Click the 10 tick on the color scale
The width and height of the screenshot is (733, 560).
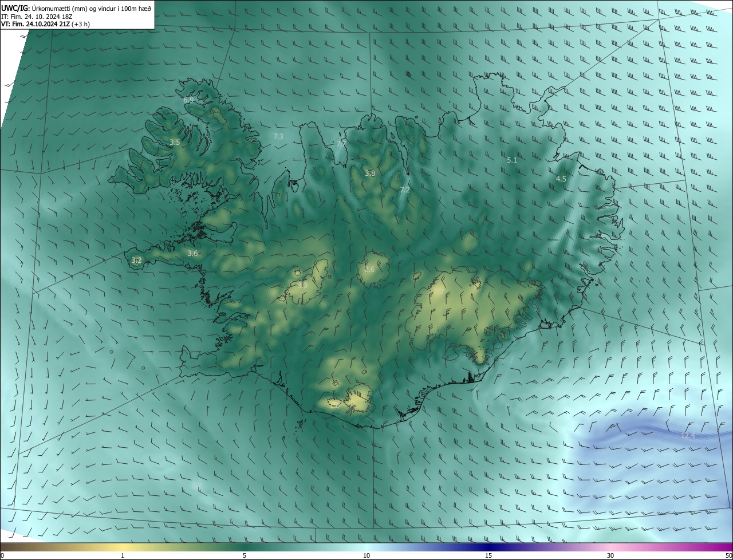pyautogui.click(x=366, y=555)
